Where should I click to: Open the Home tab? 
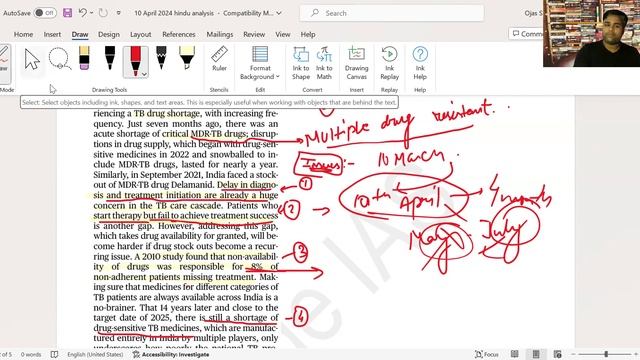click(23, 35)
